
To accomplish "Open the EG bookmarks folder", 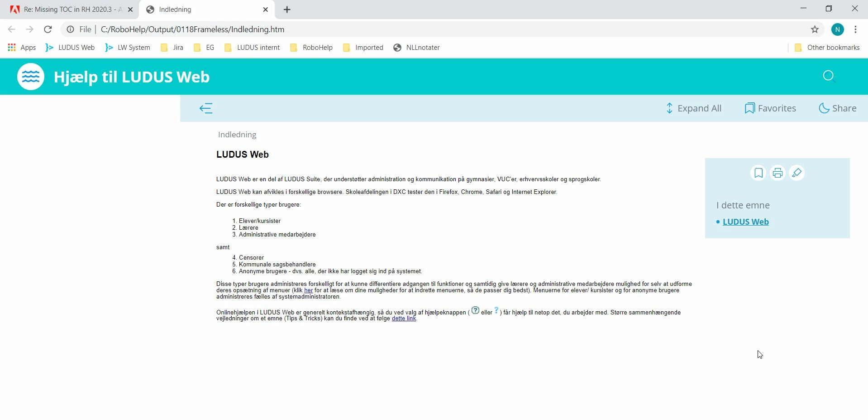I will (204, 48).
